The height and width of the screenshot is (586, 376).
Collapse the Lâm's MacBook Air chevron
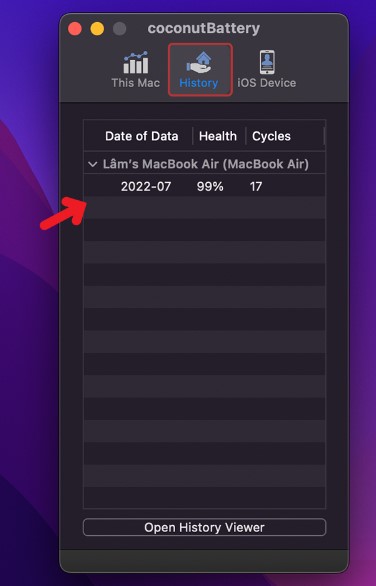click(92, 164)
